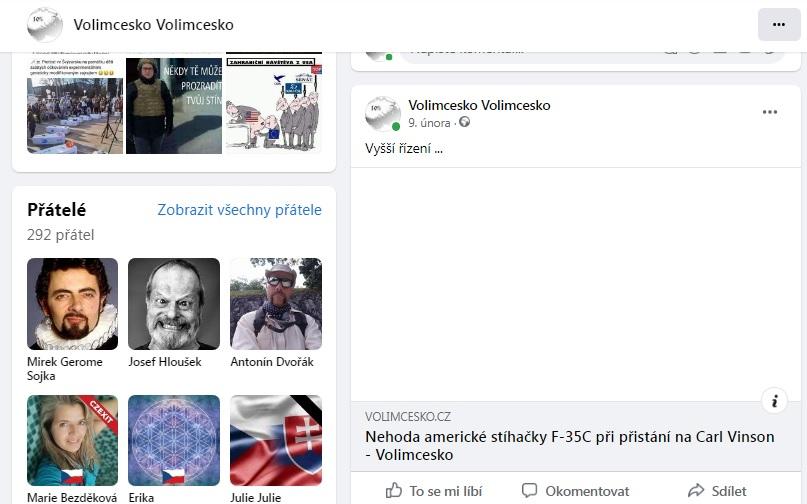This screenshot has height=504, width=807.
Task: Open Zobrazit všechny přátele link
Action: pyautogui.click(x=239, y=210)
